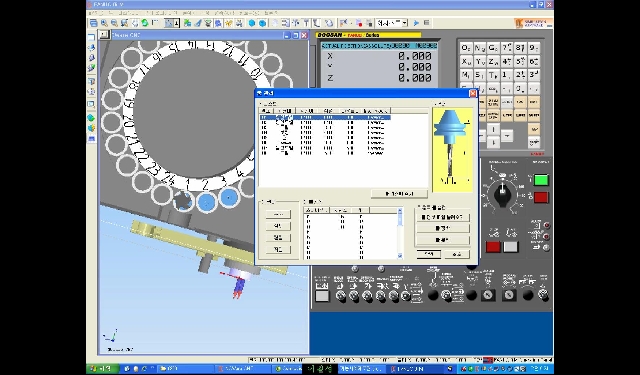Click the tool list scrollbar down arrow
Viewport: 640px width, 375px height.
click(x=400, y=256)
